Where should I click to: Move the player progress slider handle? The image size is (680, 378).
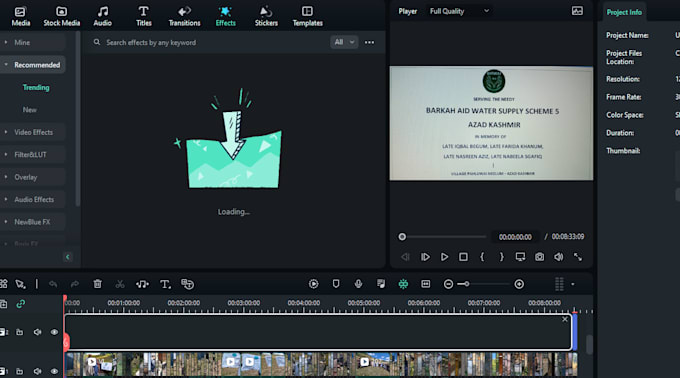(x=402, y=237)
